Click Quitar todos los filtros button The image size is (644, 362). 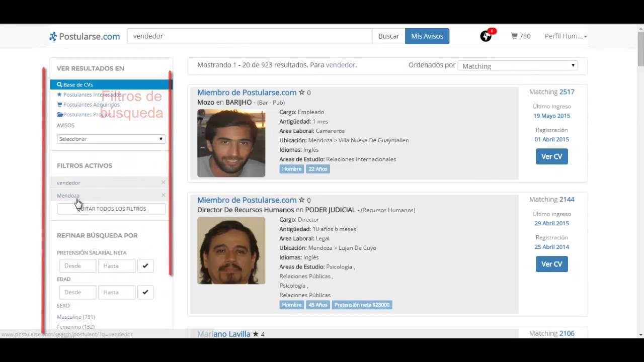pyautogui.click(x=111, y=209)
